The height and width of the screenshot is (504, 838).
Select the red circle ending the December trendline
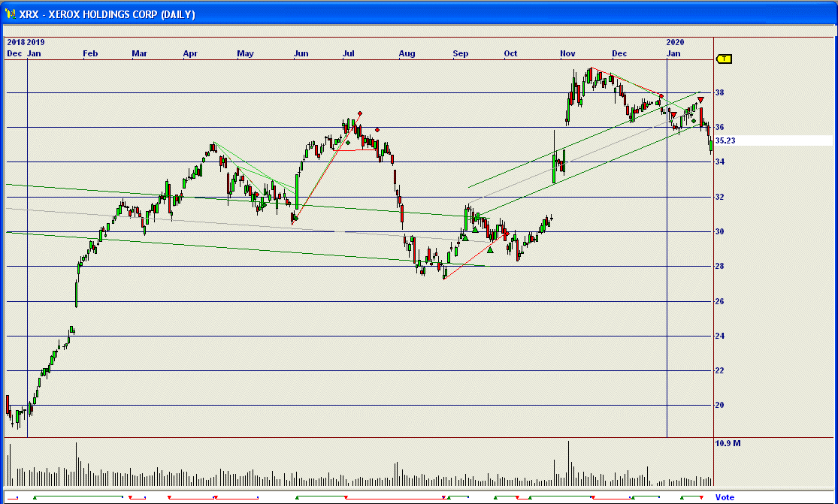pyautogui.click(x=661, y=96)
